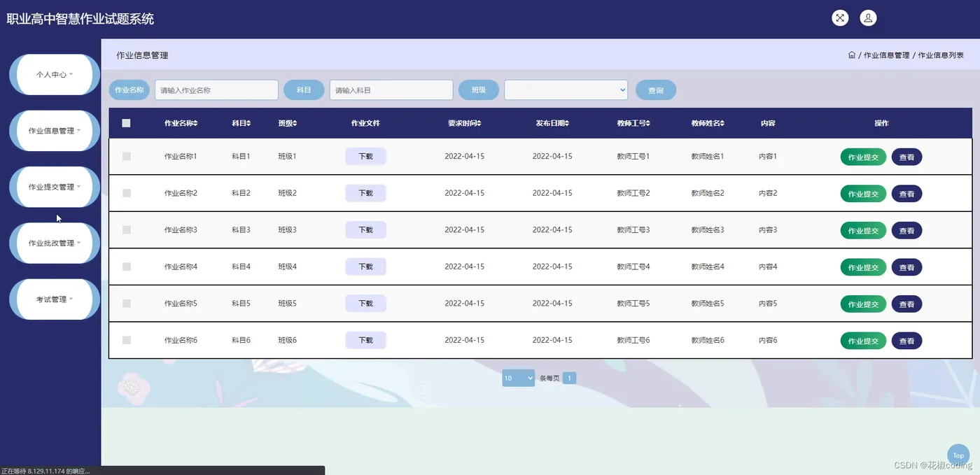Submit homework for 作业名称5 row
The image size is (980, 475).
[863, 304]
